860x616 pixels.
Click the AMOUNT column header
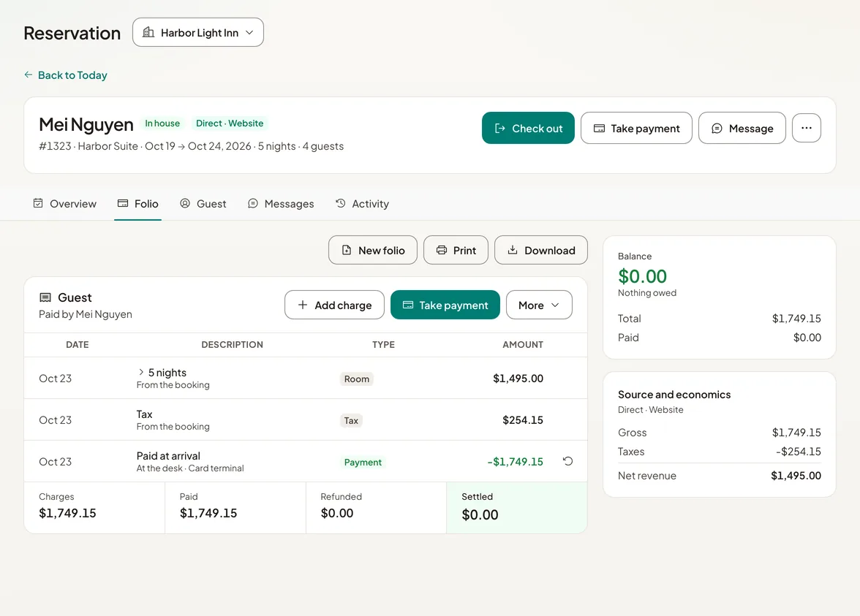pos(523,345)
